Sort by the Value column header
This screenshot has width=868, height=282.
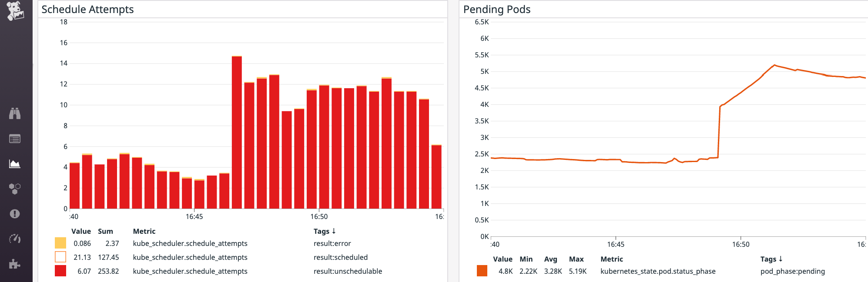(x=81, y=231)
